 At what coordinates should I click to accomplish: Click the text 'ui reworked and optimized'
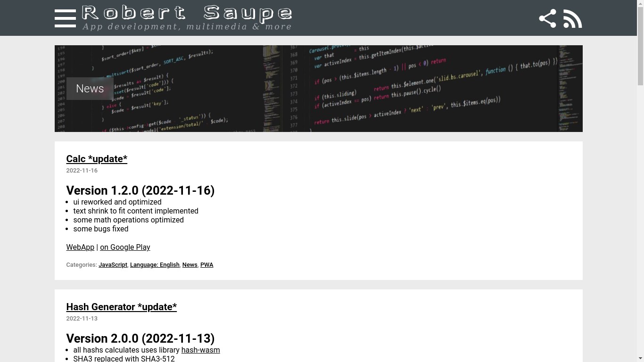[x=117, y=202]
